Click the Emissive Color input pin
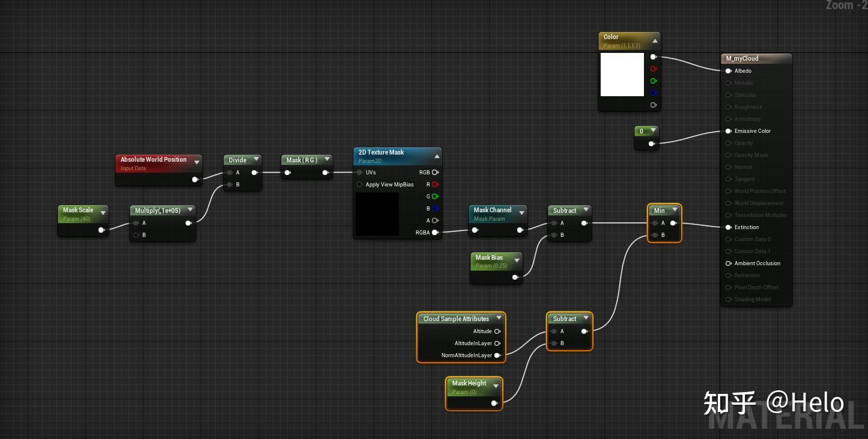The height and width of the screenshot is (439, 868). click(728, 130)
